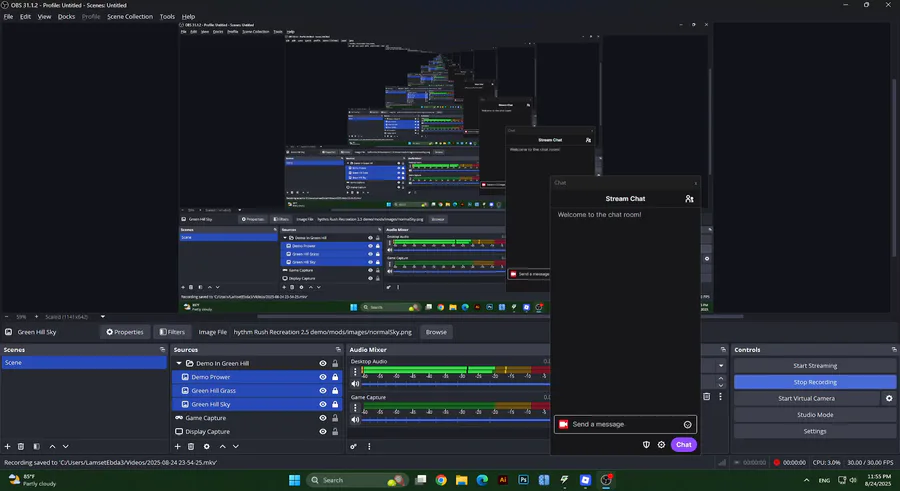Open source properties gear in Sources toolbar
This screenshot has height=491, width=900.
(207, 446)
